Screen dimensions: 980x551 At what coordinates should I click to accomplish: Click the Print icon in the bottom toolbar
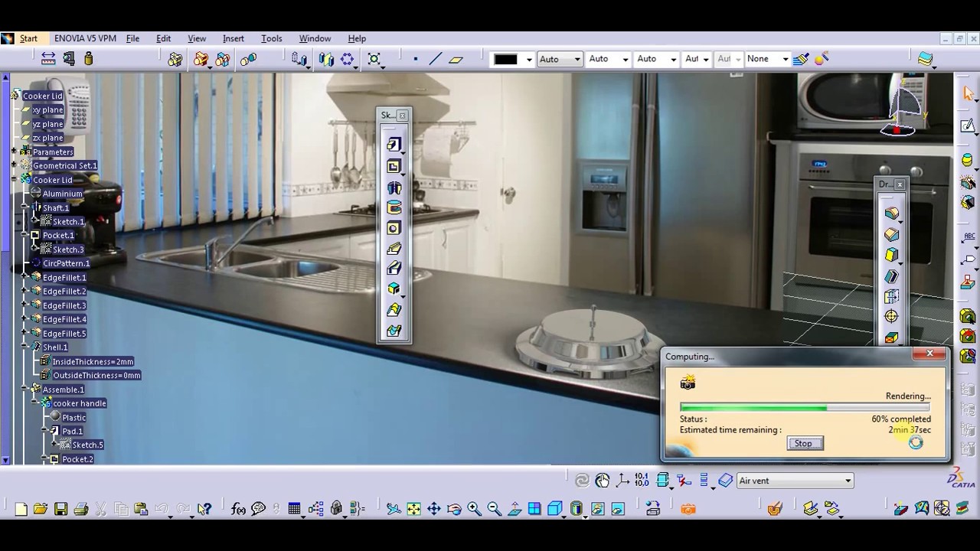(x=80, y=509)
